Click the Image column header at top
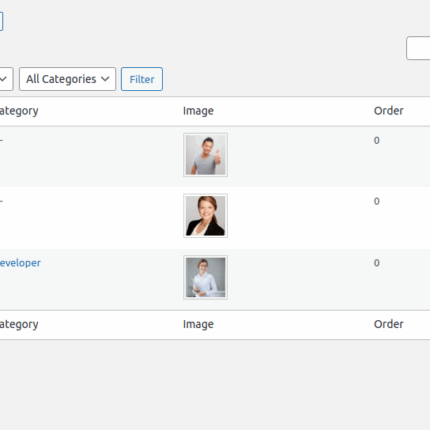The image size is (430, 430). [198, 111]
